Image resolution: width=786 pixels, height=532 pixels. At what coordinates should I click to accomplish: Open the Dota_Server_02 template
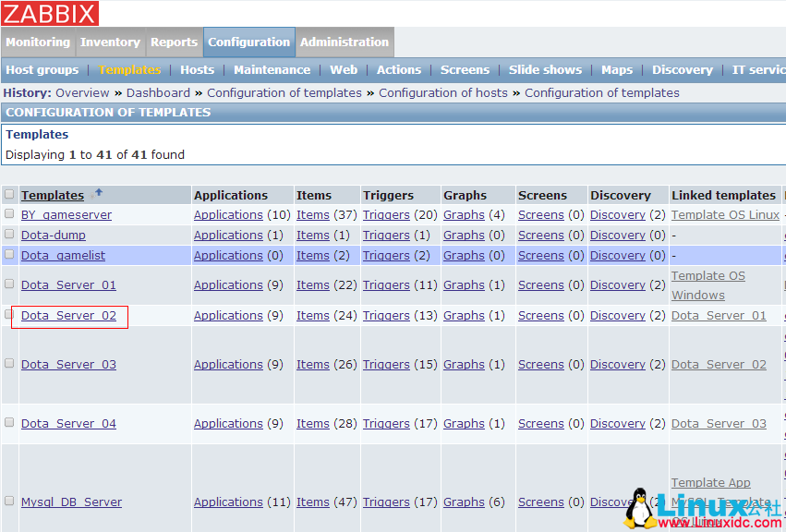click(69, 316)
